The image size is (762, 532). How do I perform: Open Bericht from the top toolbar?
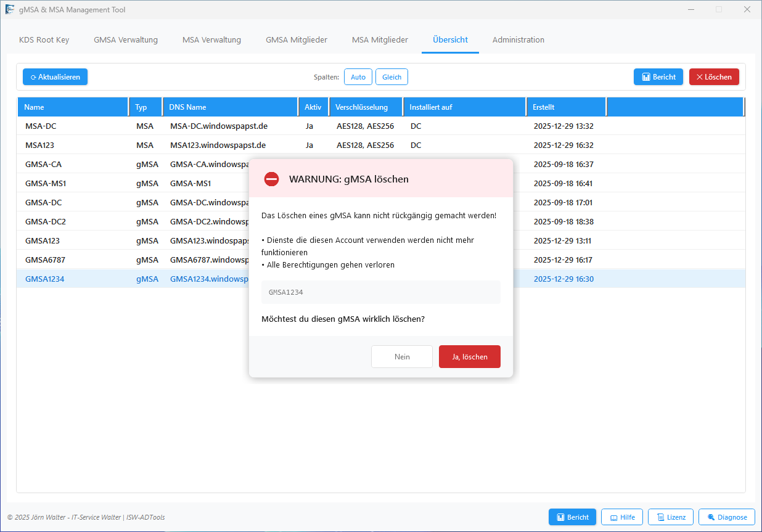pyautogui.click(x=658, y=77)
